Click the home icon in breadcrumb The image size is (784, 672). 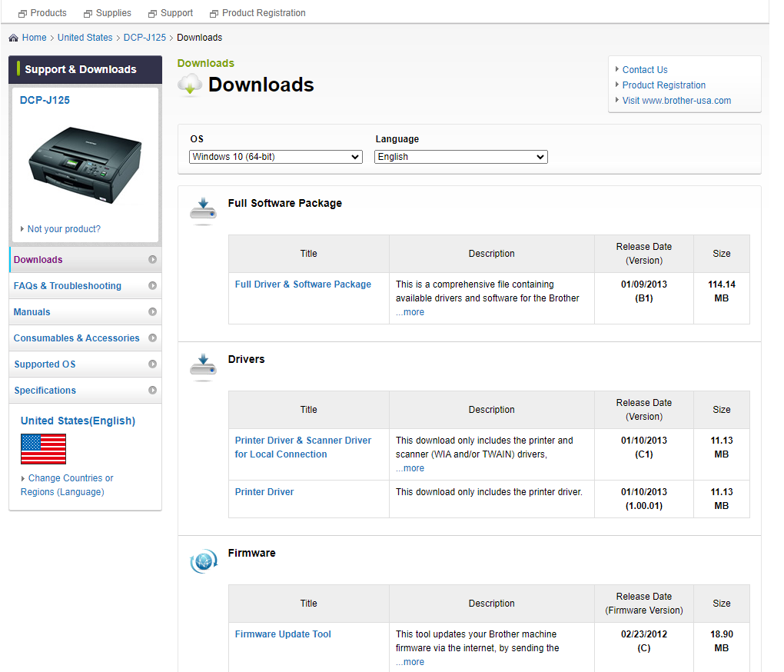pos(14,38)
